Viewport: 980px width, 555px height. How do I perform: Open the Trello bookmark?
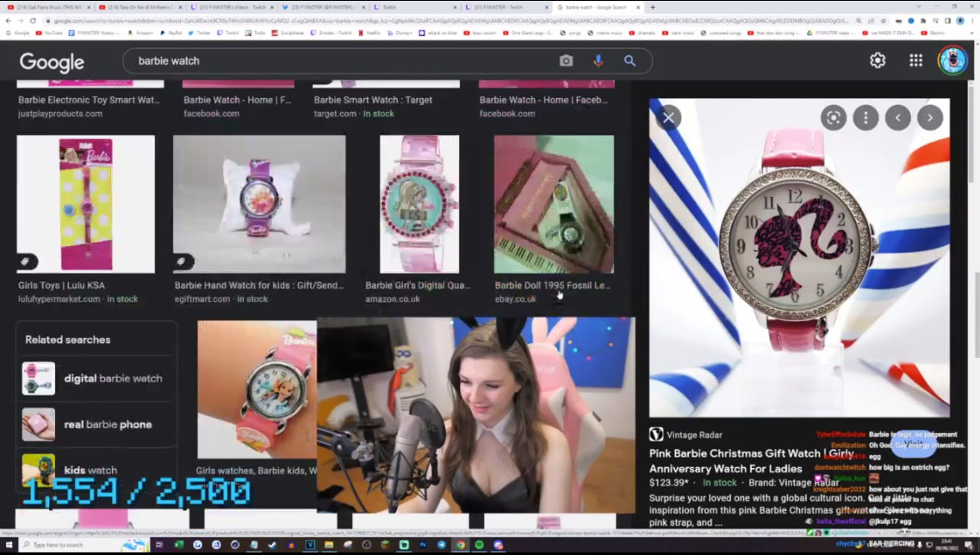[x=257, y=33]
